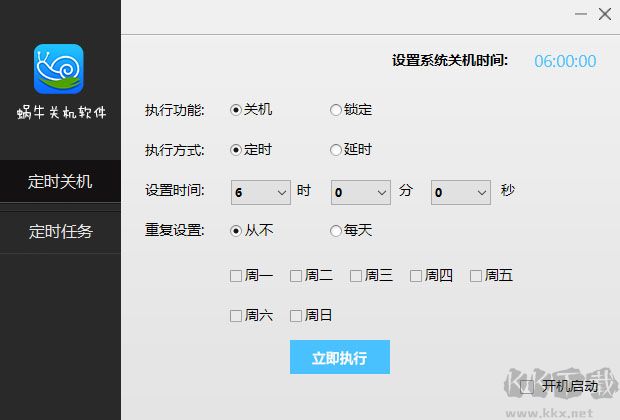Open the second dropdown before 秒

click(461, 193)
